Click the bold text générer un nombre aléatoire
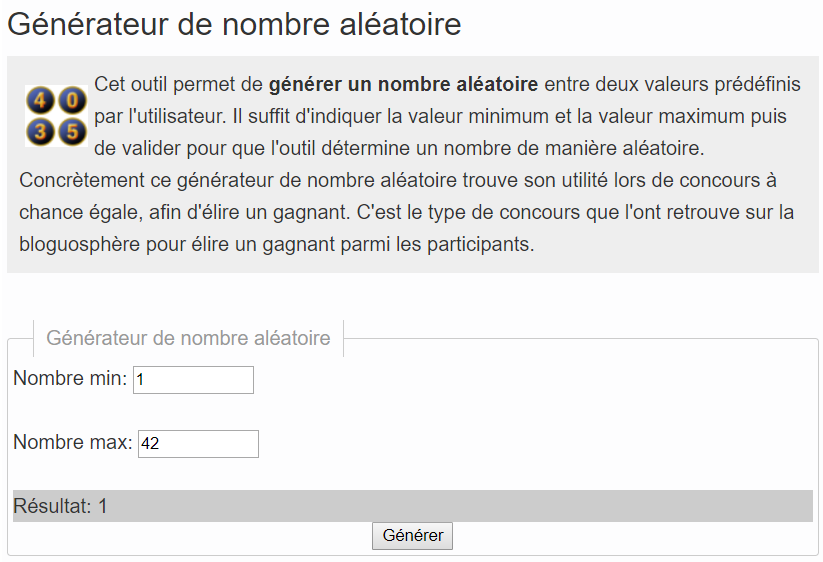The image size is (823, 562). click(x=403, y=84)
